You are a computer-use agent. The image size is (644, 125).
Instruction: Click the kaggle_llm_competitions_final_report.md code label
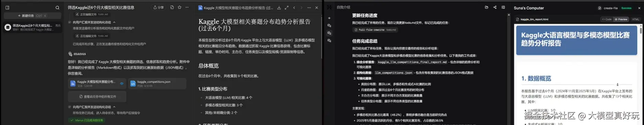(412, 62)
